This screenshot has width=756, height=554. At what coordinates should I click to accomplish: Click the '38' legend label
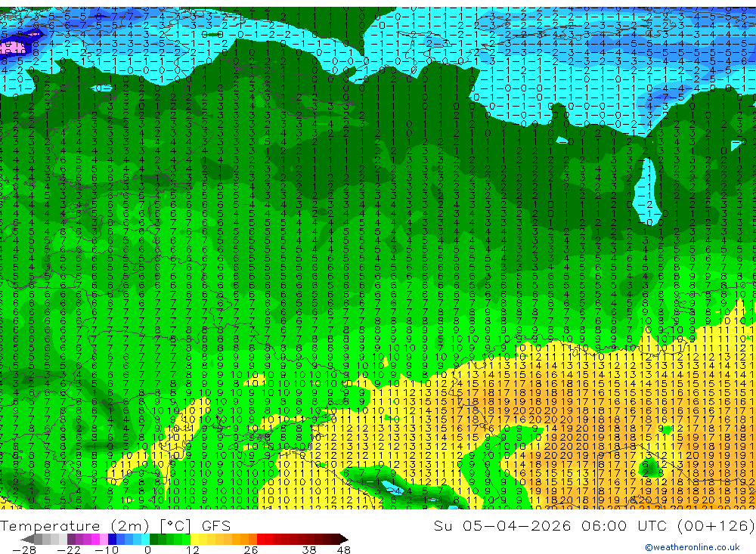pyautogui.click(x=309, y=549)
